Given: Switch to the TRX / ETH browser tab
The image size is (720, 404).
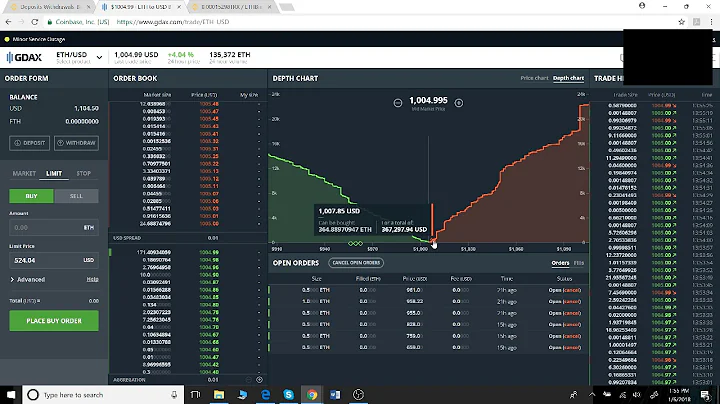Looking at the screenshot, I should click(x=232, y=7).
